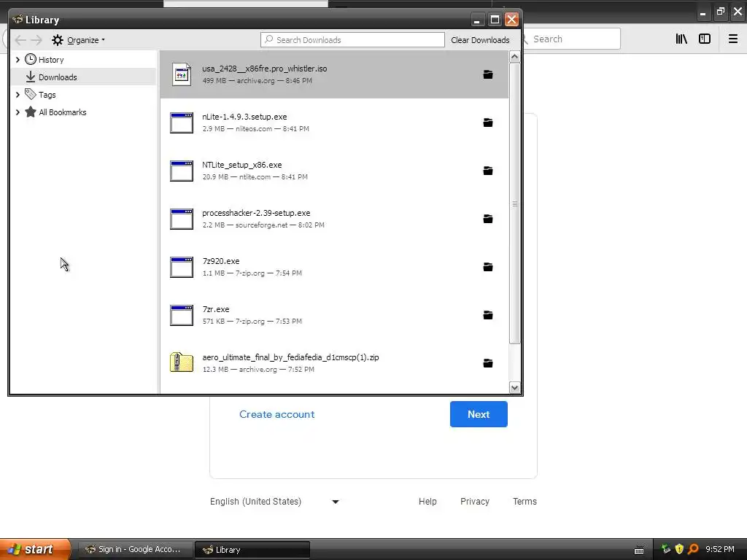
Task: Open the browser hamburger menu
Action: 733,39
